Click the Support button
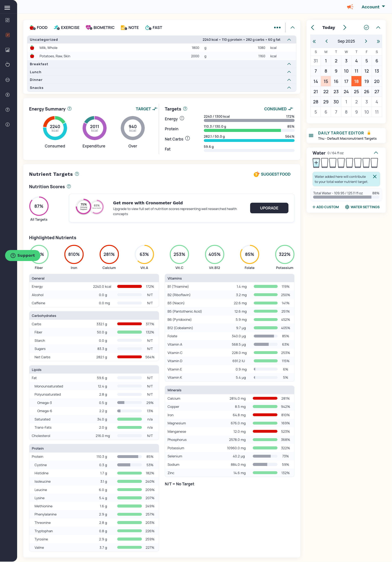This screenshot has width=392, height=562. pos(22,255)
